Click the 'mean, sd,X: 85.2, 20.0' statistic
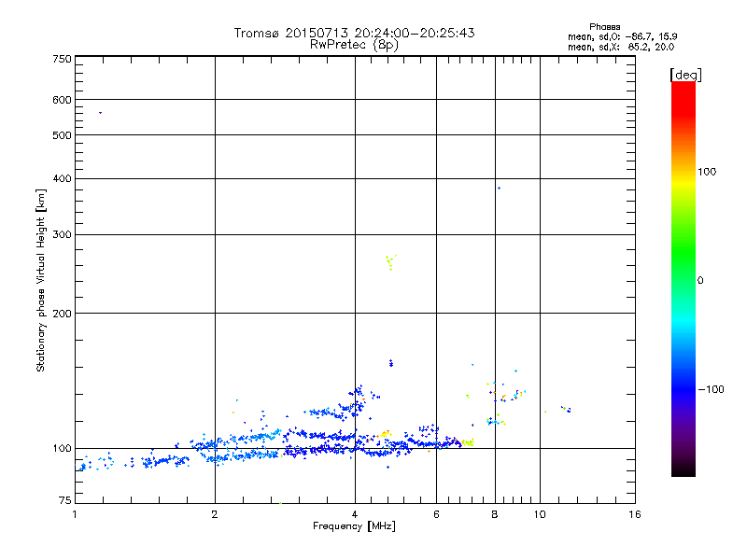The width and height of the screenshot is (747, 560). pyautogui.click(x=621, y=47)
